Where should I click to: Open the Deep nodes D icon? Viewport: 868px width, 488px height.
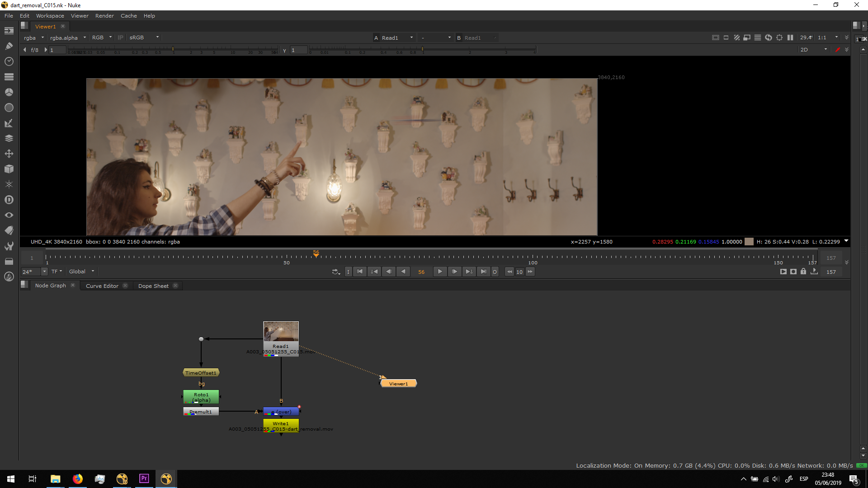click(9, 200)
